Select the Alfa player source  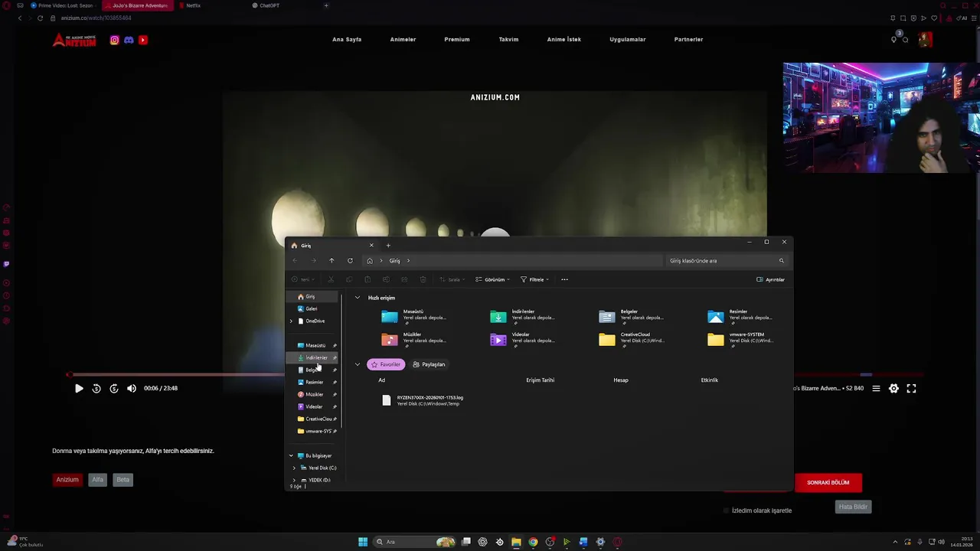97,480
